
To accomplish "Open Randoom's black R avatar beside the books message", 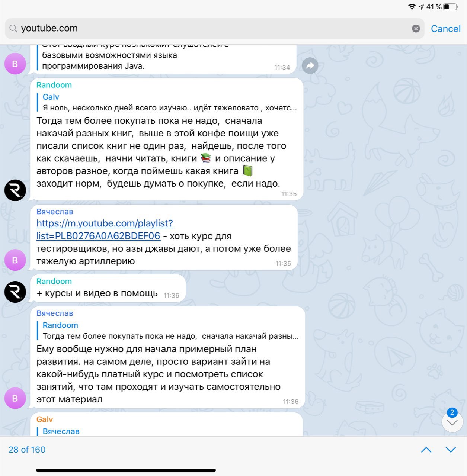I will click(15, 190).
